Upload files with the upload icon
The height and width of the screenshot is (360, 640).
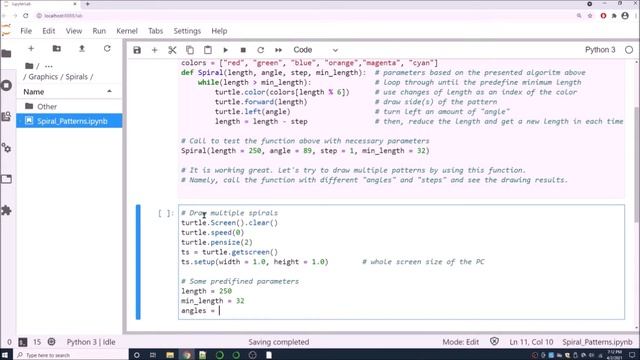(82, 49)
